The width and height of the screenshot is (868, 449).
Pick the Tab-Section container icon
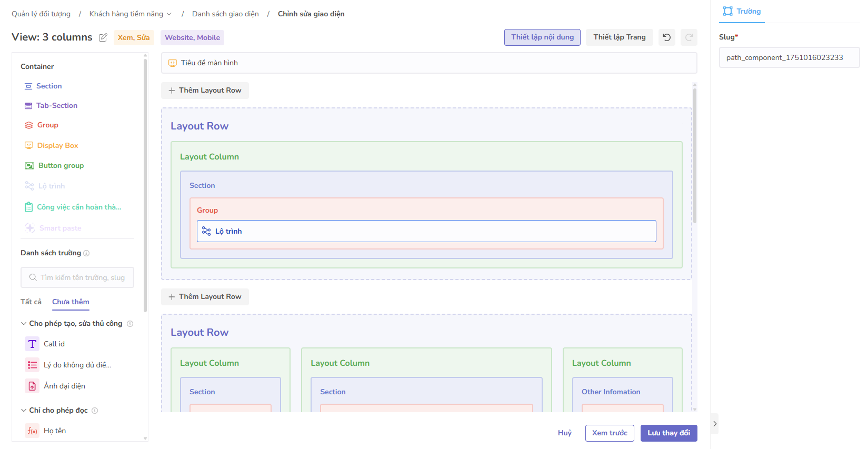[x=28, y=106]
